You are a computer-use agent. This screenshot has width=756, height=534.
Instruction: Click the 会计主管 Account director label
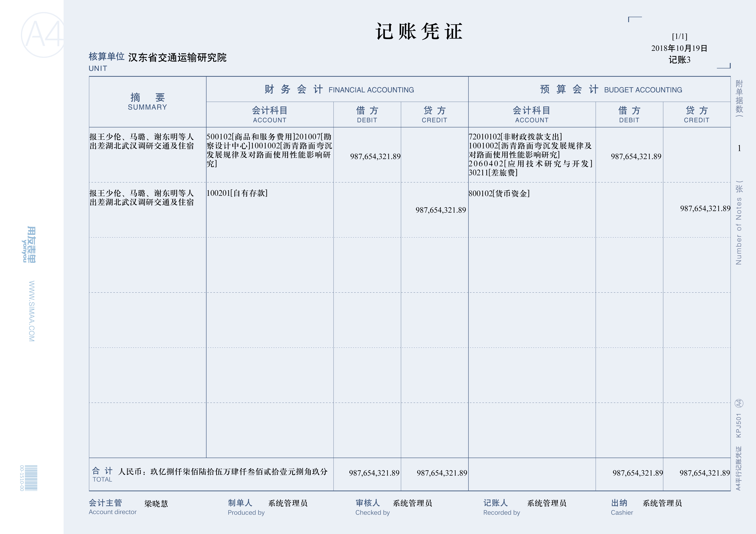(113, 507)
